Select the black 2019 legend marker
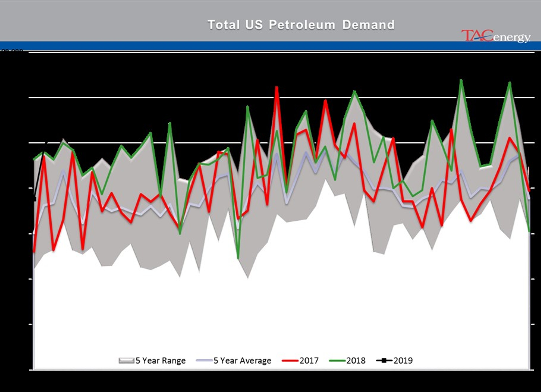 [384, 361]
